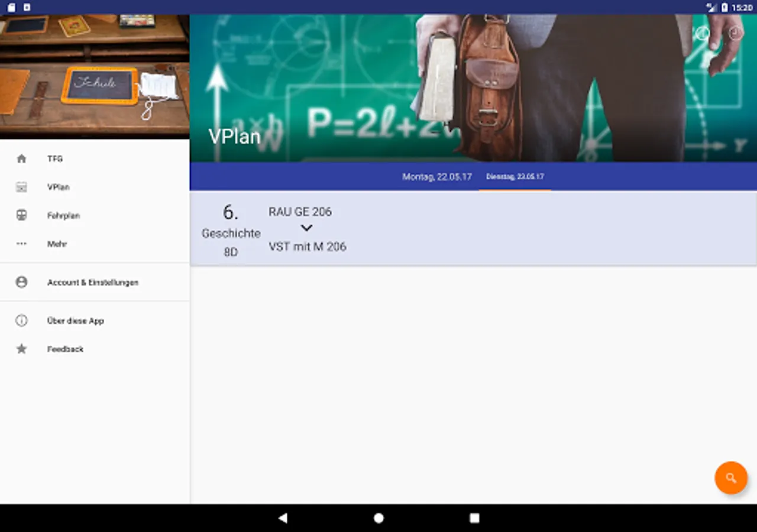Tap the Android home circle button
The height and width of the screenshot is (532, 757).
tap(378, 518)
